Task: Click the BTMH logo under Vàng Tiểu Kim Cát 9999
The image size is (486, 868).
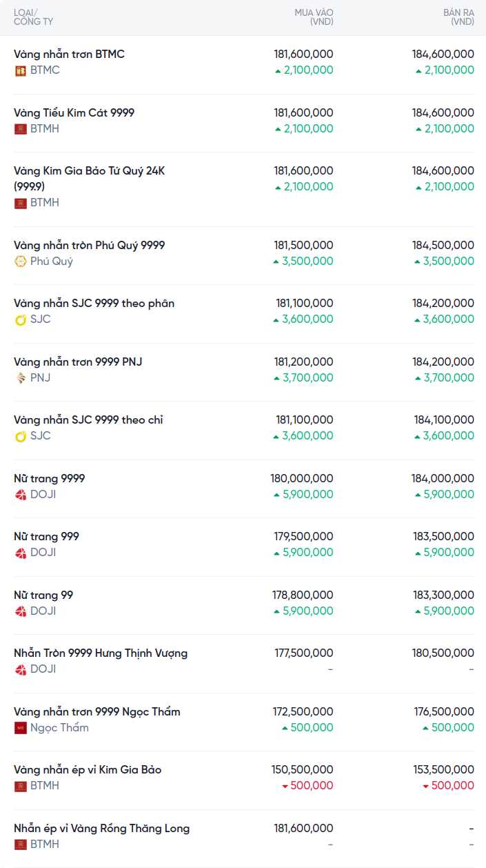Action: coord(21,129)
